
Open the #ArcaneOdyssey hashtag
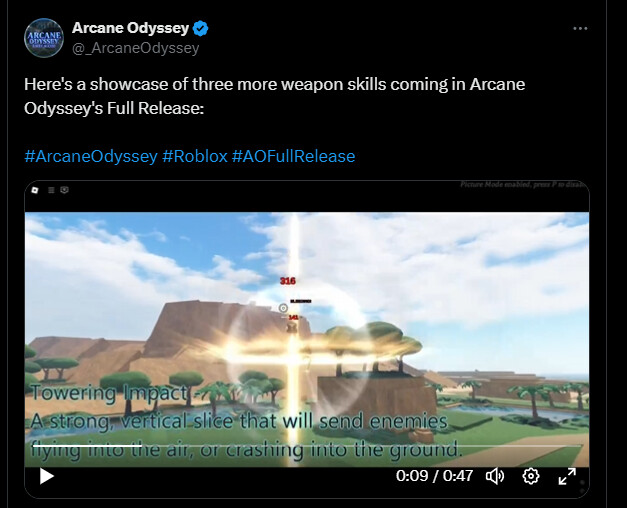click(91, 156)
